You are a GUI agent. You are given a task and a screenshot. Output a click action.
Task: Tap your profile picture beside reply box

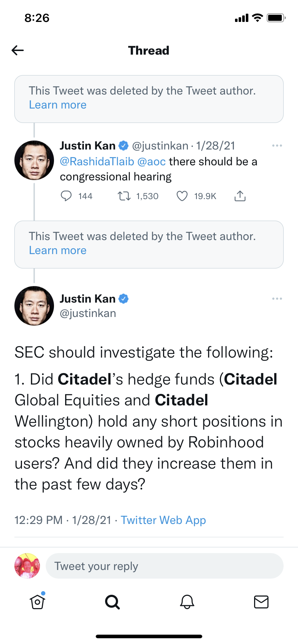point(27,566)
